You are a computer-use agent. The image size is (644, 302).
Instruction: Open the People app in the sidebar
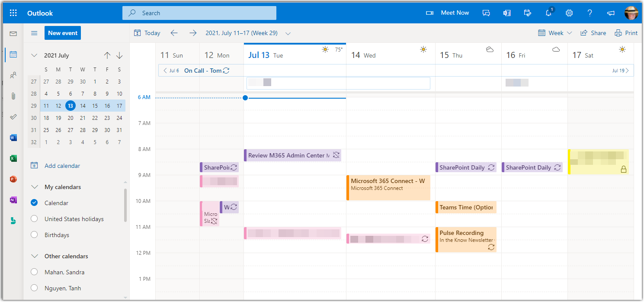click(13, 75)
